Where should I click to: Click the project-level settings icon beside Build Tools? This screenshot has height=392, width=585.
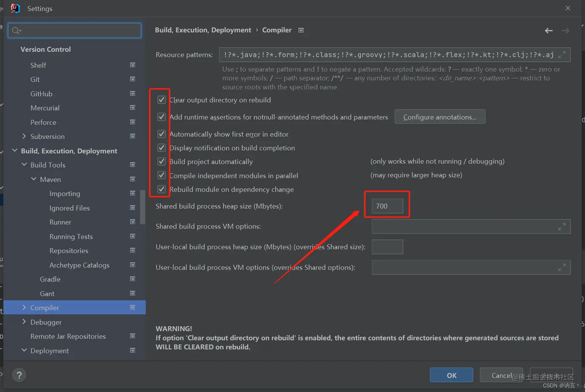(x=133, y=165)
